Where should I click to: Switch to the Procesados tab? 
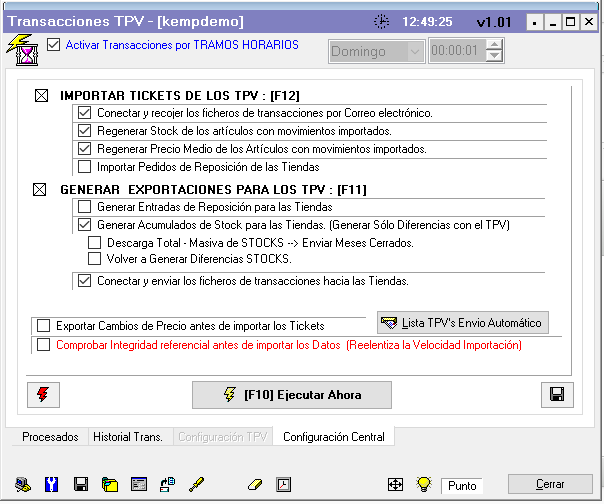(x=50, y=437)
